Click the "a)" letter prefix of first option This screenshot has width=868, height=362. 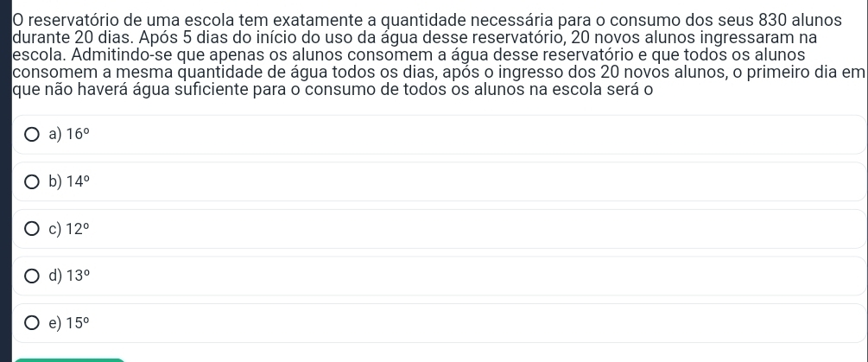pyautogui.click(x=54, y=135)
